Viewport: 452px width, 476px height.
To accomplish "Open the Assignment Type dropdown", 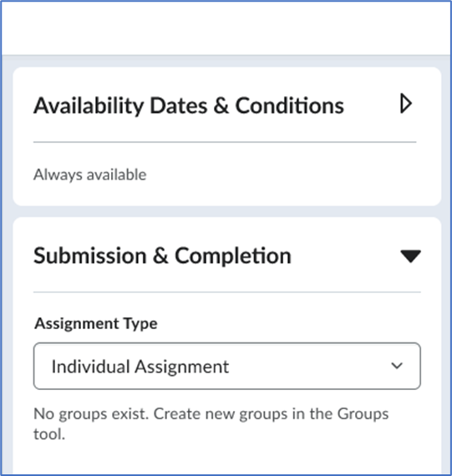I will [x=227, y=366].
